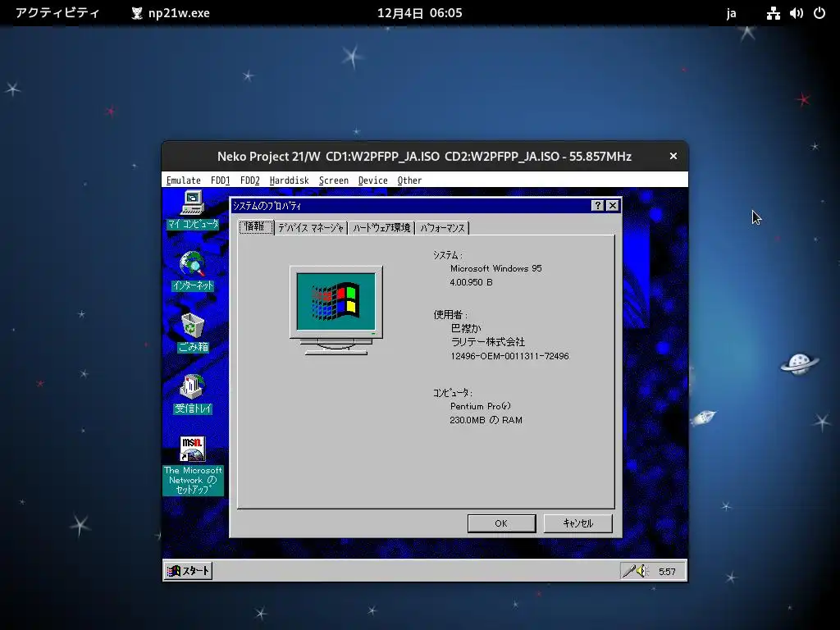Select the Internet desktop icon
The image size is (840, 630).
(x=192, y=271)
